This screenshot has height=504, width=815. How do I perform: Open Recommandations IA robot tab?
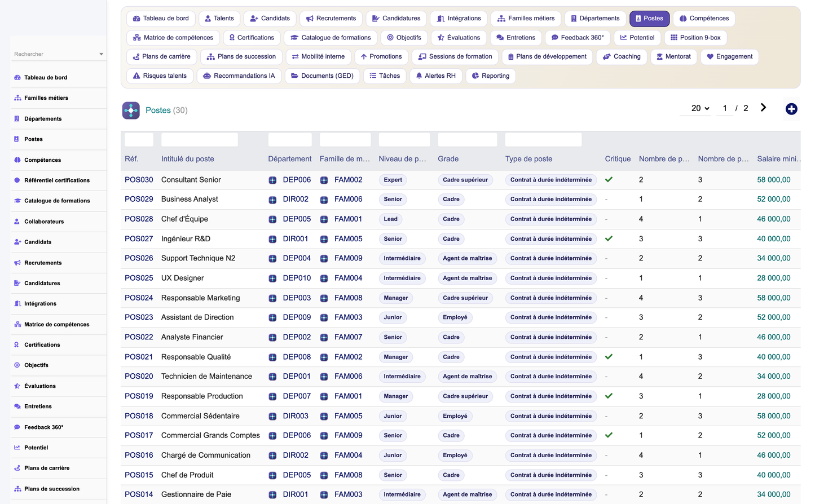tap(239, 76)
